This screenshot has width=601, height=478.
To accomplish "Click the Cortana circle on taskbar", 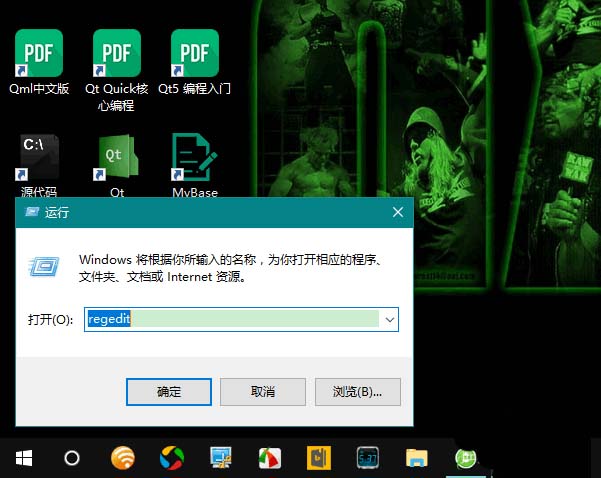I will point(72,458).
